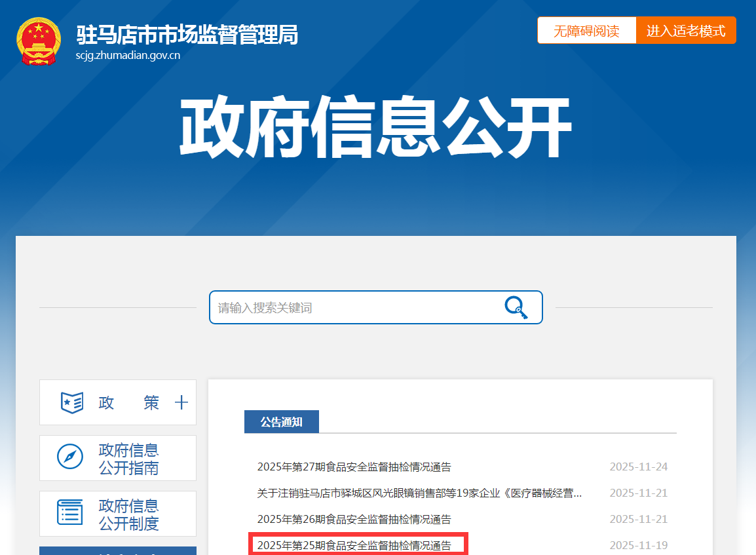The image size is (756, 555).
Task: Click the scjg.zhumadian.gov.cn address text
Action: [x=128, y=56]
